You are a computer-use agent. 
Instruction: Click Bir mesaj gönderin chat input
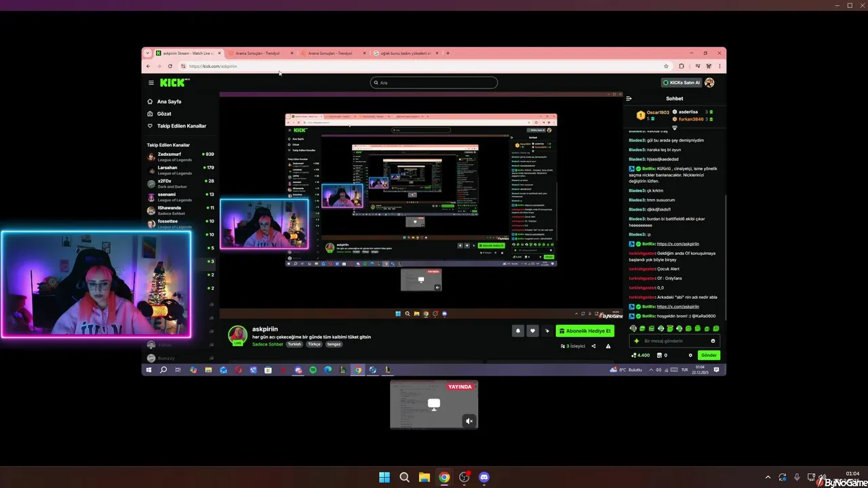coord(674,341)
